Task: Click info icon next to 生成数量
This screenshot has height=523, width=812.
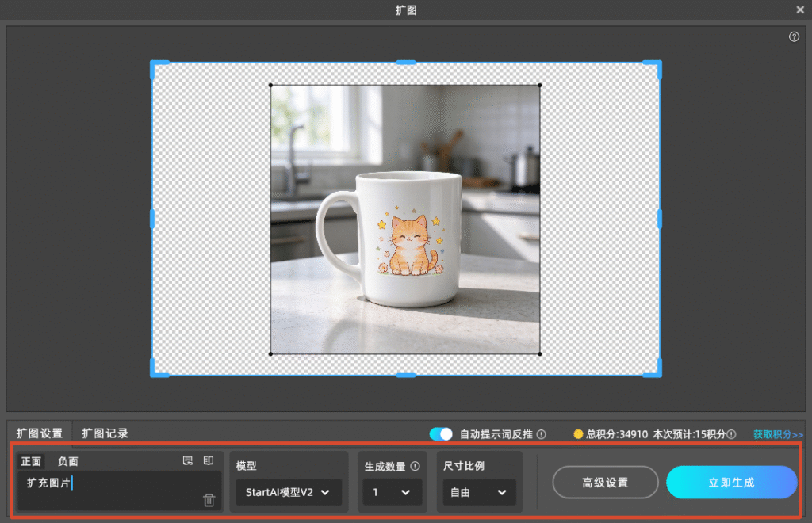Action: tap(416, 466)
